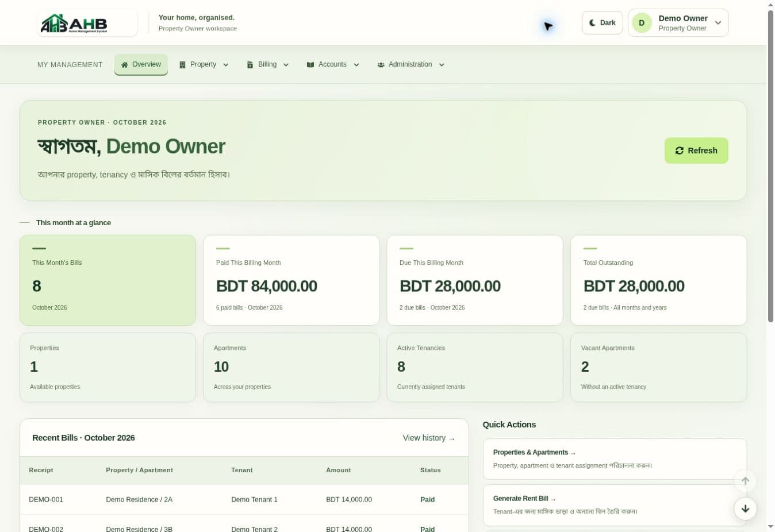This screenshot has height=532, width=775.
Task: Click Total Outstanding card
Action: (x=658, y=280)
